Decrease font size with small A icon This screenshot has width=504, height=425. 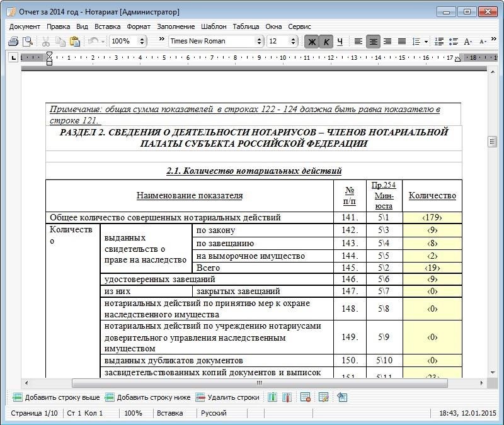482,42
